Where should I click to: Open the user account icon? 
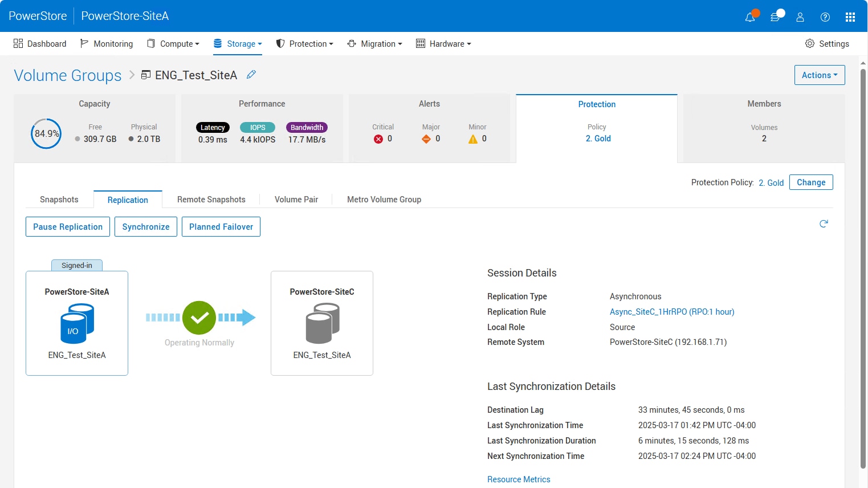click(x=800, y=17)
